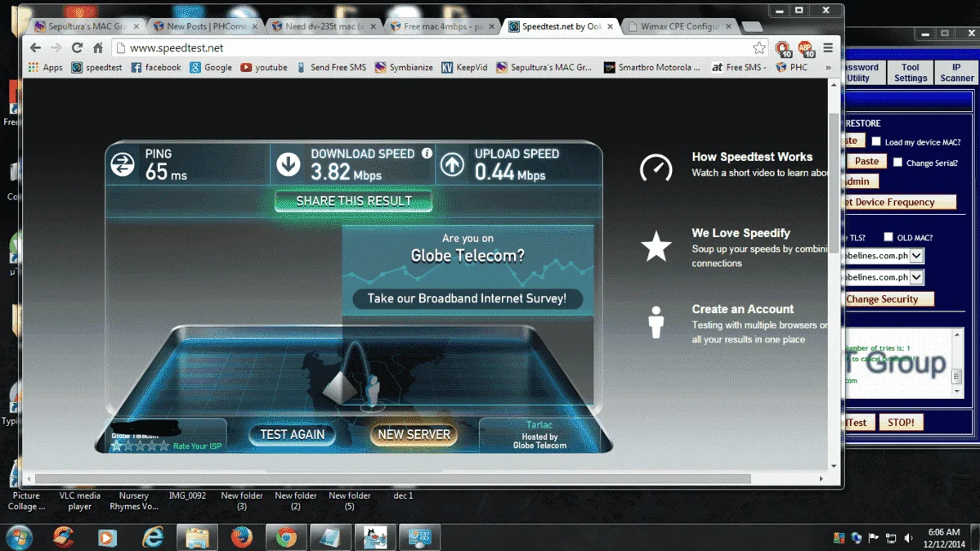The image size is (980, 551).
Task: Click the AdBlock Plus extension icon
Action: [x=805, y=48]
